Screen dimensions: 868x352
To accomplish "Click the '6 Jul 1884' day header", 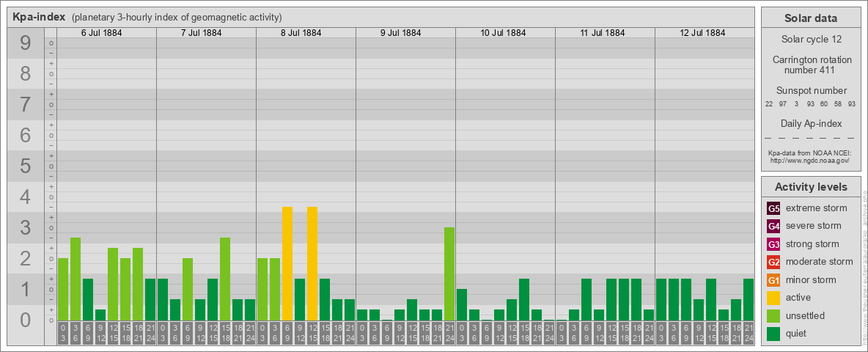I will pos(101,33).
